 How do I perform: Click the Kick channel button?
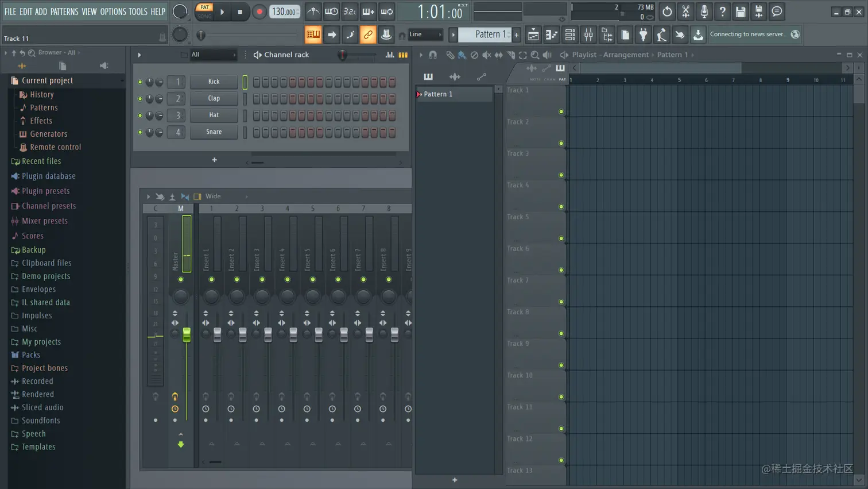point(214,82)
